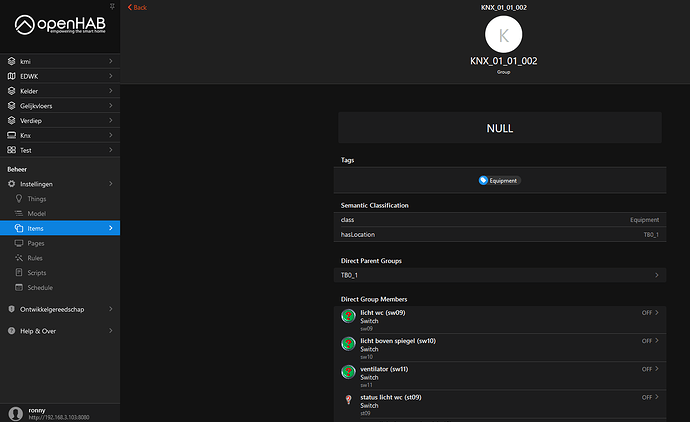Screen dimensions: 690x422
Task: Open the Scripts menu entry
Action: tap(60, 272)
